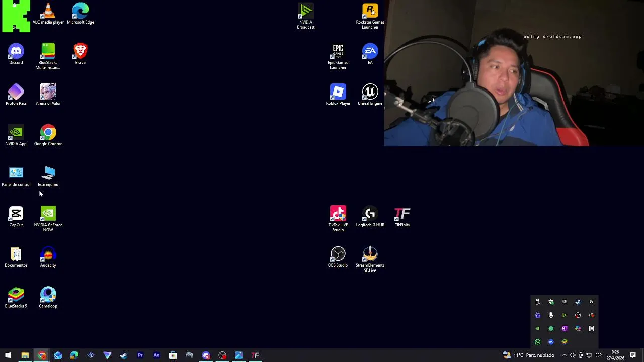
Task: Launch Premiere Pro from taskbar
Action: point(140,355)
